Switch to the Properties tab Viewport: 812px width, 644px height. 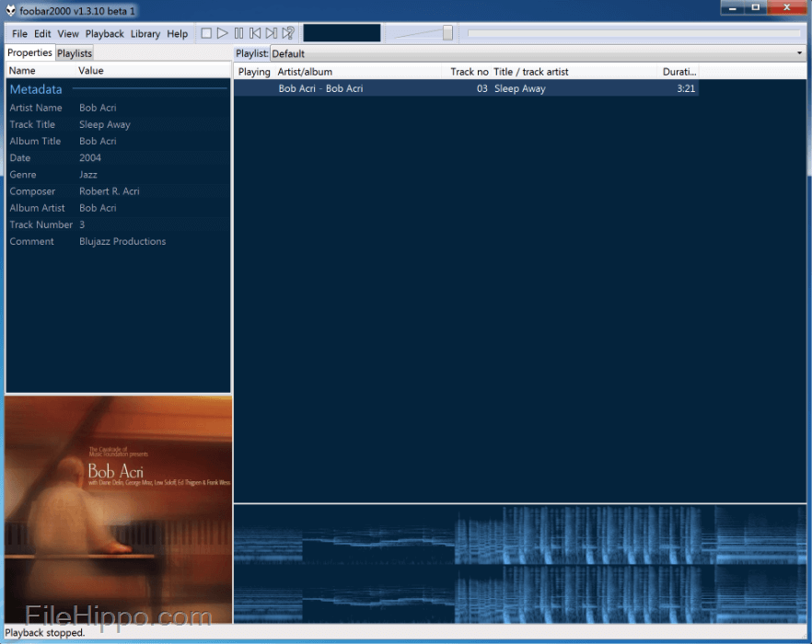click(x=29, y=52)
